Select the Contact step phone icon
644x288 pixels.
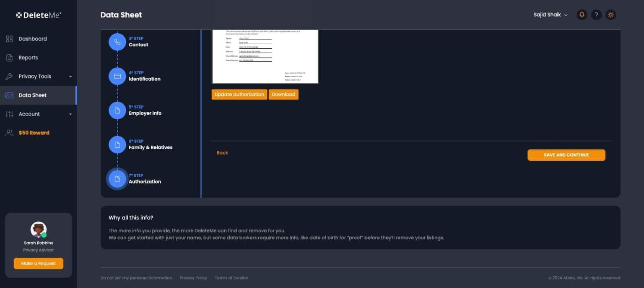117,42
